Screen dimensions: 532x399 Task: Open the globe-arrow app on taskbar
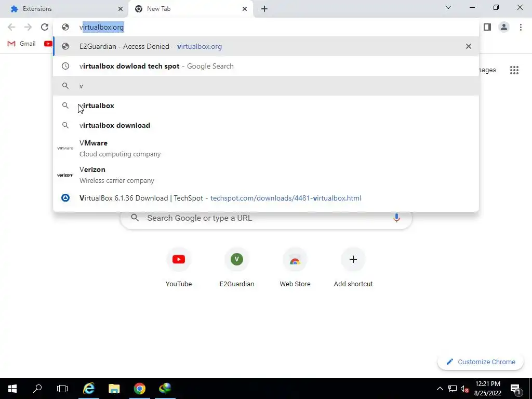[x=165, y=389]
